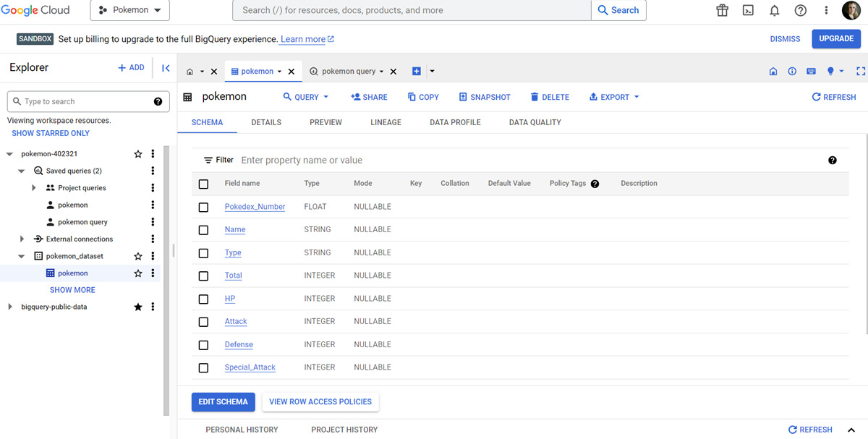Open the Pokemon project selector dropdown
The height and width of the screenshot is (439, 868).
(129, 10)
